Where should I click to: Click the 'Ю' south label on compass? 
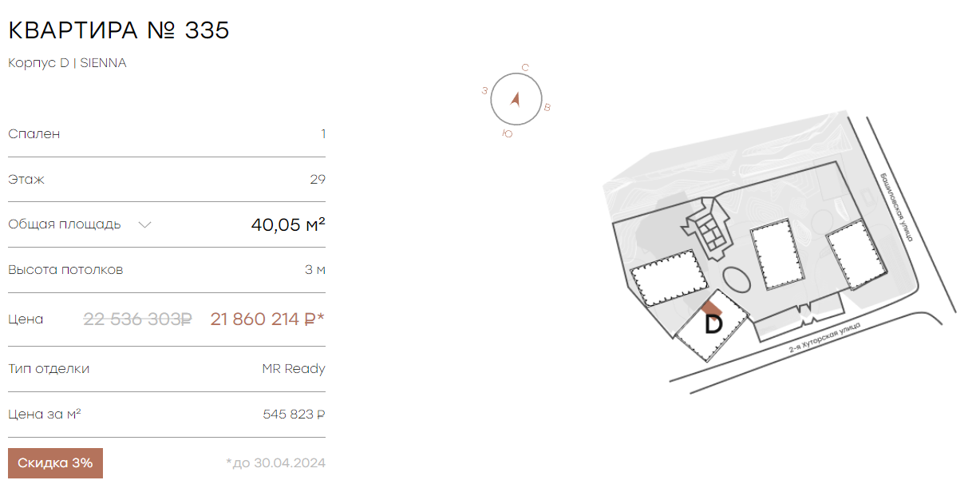pyautogui.click(x=507, y=134)
